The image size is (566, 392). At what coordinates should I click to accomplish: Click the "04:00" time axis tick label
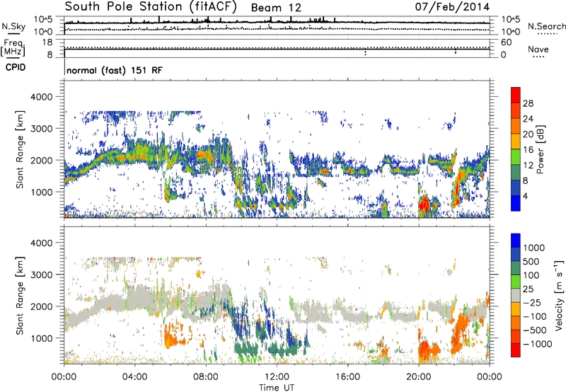(x=134, y=377)
